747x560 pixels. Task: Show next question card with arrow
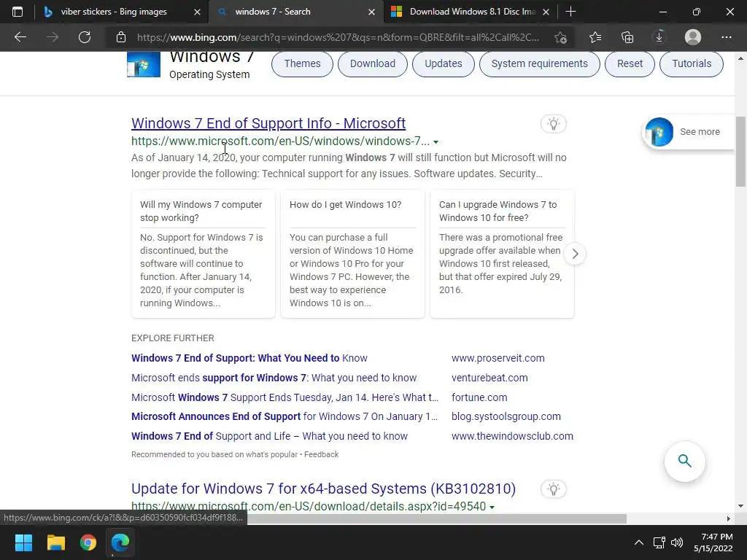pos(575,254)
